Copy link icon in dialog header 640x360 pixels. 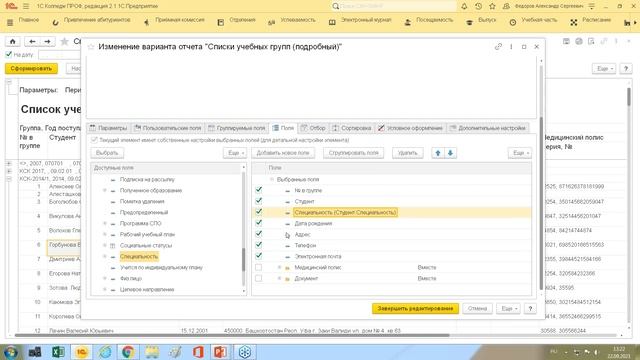point(498,47)
